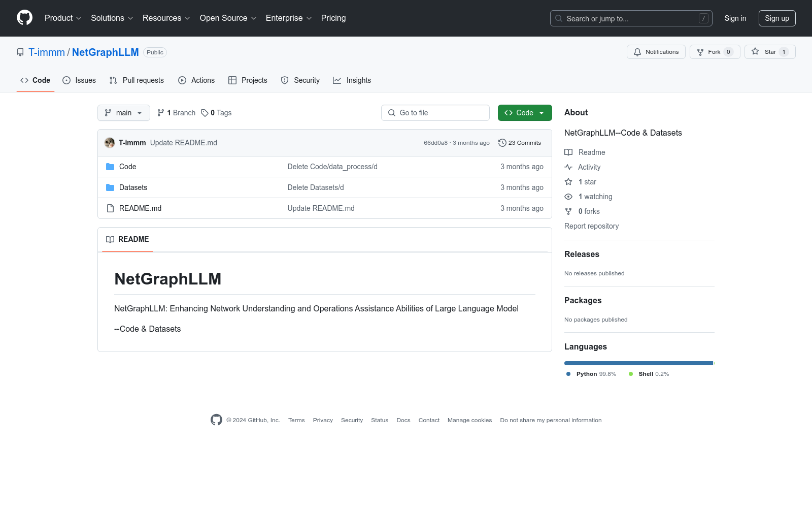812x508 pixels.
Task: Click 'Do not share my personal information'
Action: [551, 420]
